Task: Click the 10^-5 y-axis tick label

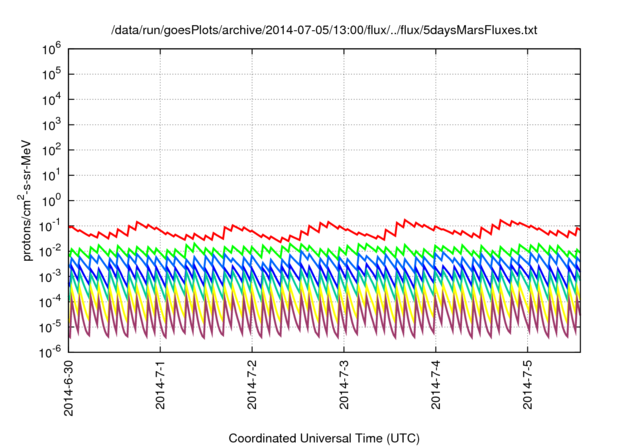Action: click(51, 327)
